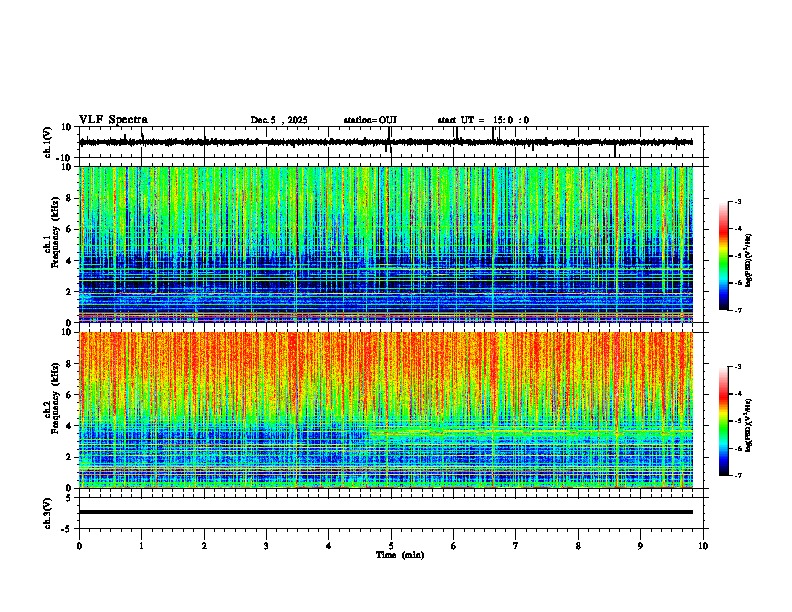Screen dimensions: 792x612
Task: Click the ch.1 color bar log(PSD) label
Action: tap(749, 260)
